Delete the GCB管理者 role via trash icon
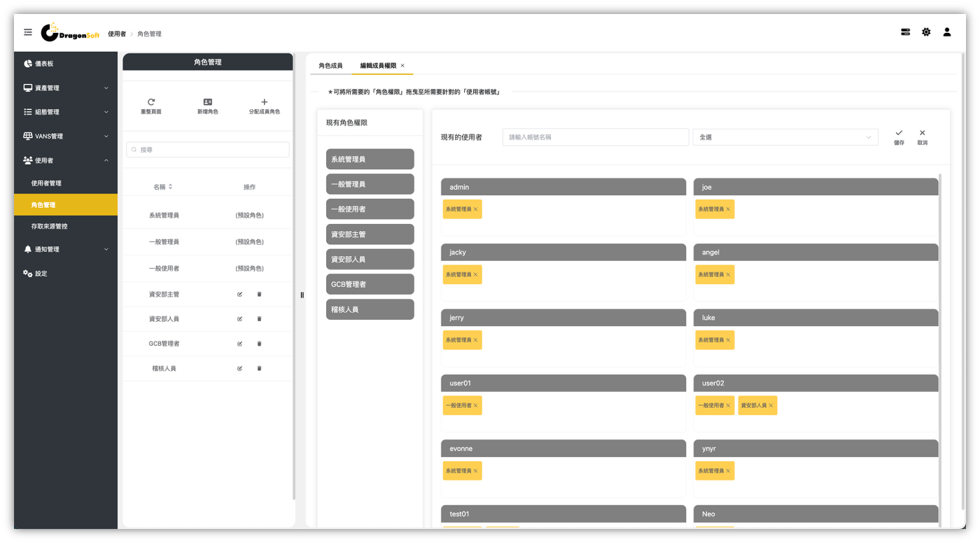This screenshot has height=543, width=980. [x=259, y=344]
